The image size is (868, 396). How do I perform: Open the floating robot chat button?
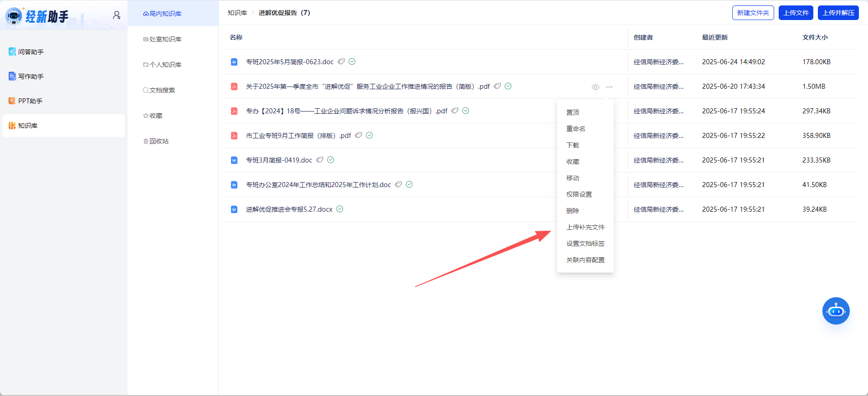836,311
